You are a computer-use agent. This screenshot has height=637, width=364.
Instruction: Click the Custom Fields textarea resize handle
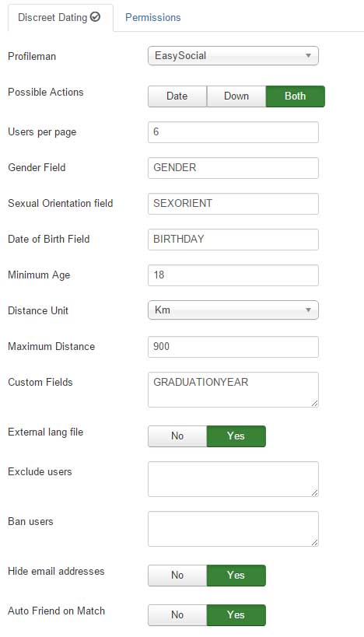click(314, 403)
